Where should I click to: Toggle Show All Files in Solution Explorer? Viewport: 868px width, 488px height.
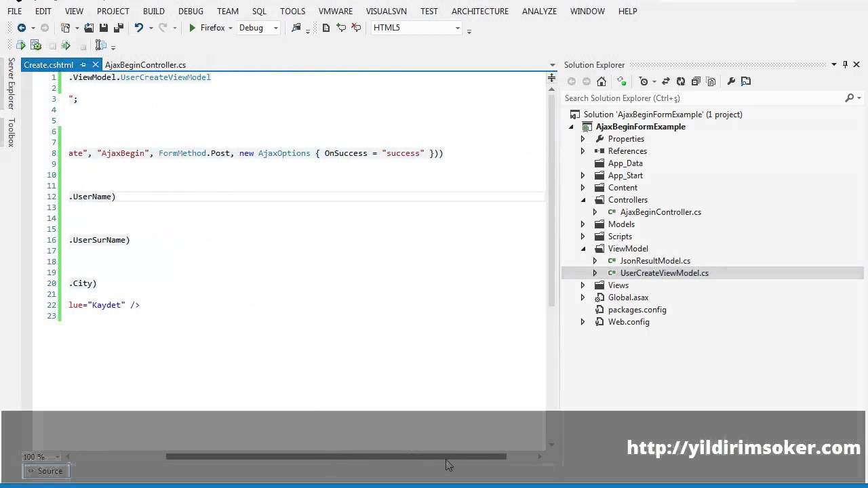click(x=711, y=81)
